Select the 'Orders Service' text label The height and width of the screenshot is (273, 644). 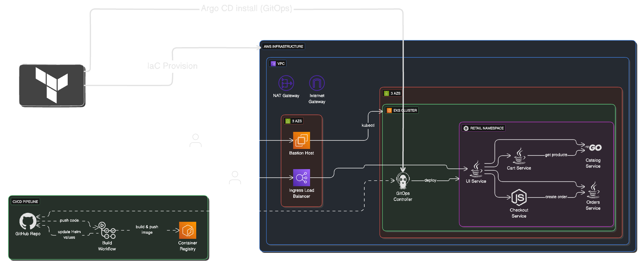593,205
